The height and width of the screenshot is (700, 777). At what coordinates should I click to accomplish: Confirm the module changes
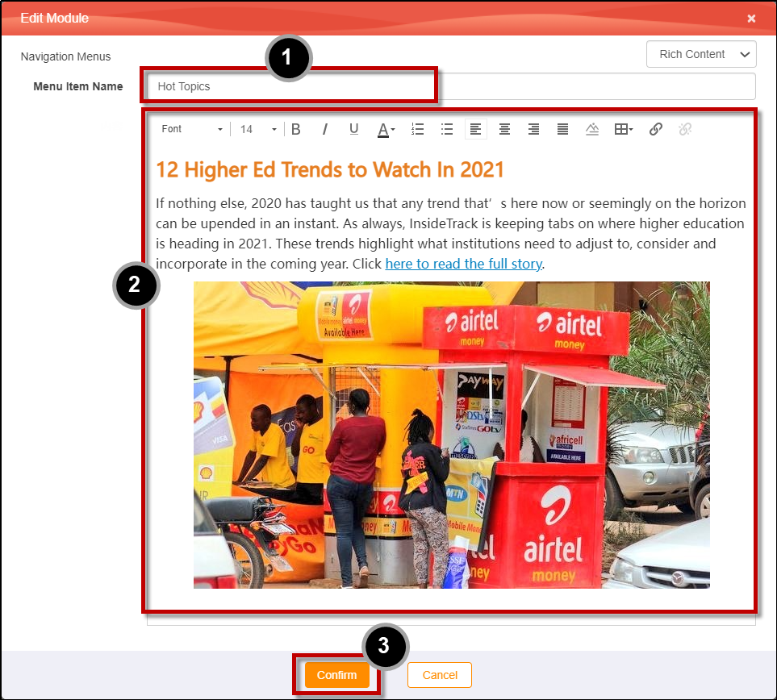pyautogui.click(x=337, y=675)
